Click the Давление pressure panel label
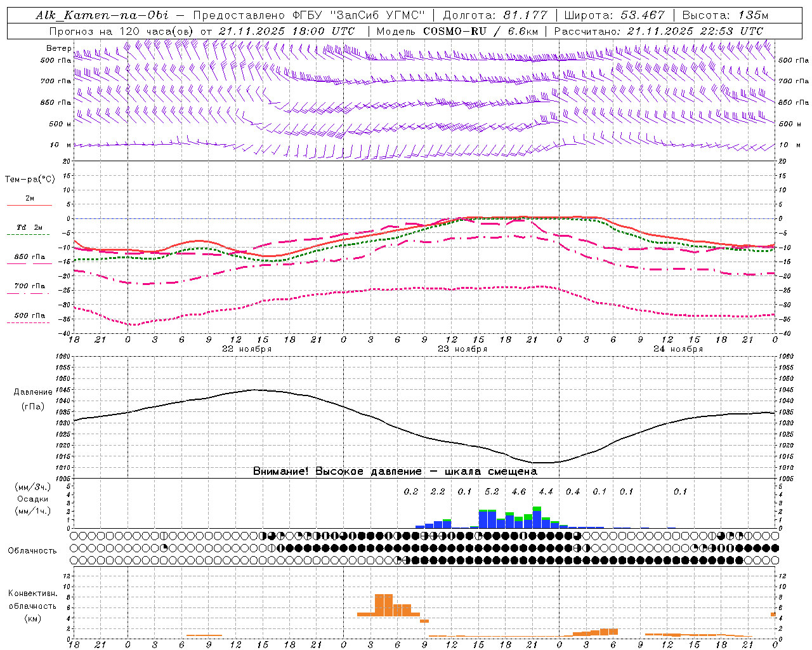The width and height of the screenshot is (812, 650). click(33, 392)
